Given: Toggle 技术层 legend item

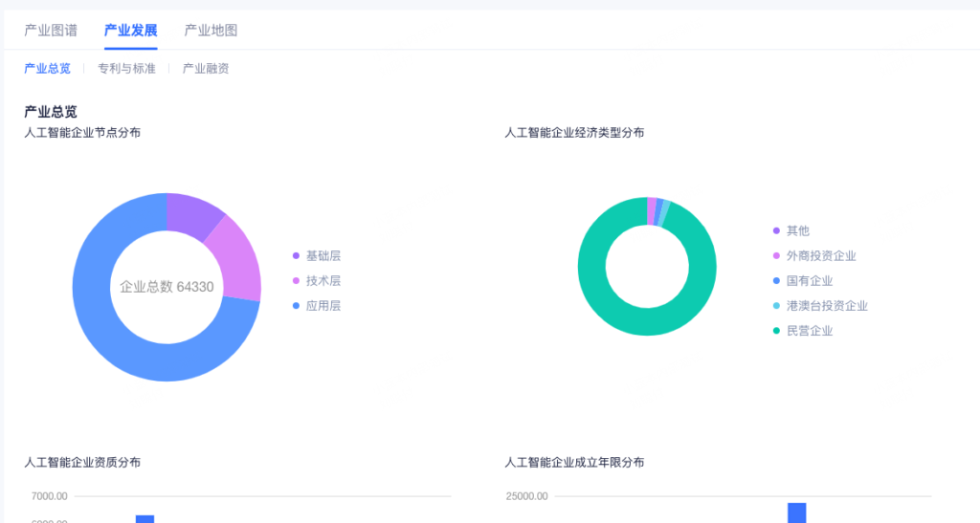Looking at the screenshot, I should tap(323, 281).
